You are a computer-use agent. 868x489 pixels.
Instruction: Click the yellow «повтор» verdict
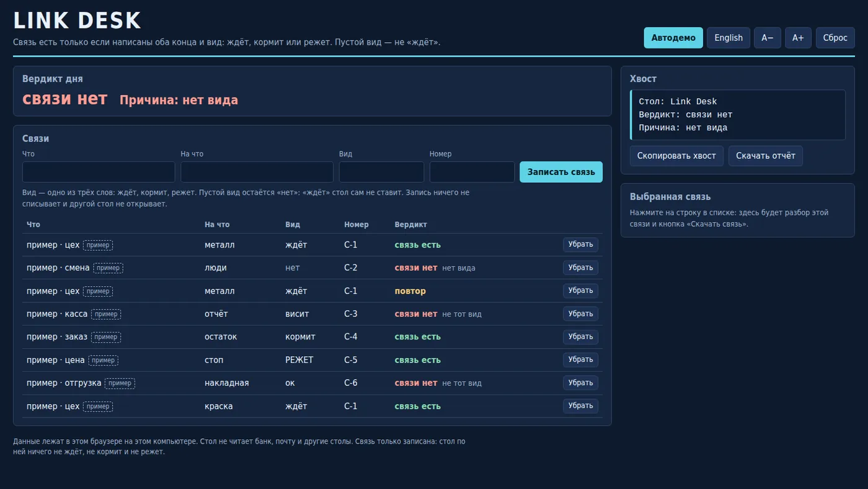410,291
